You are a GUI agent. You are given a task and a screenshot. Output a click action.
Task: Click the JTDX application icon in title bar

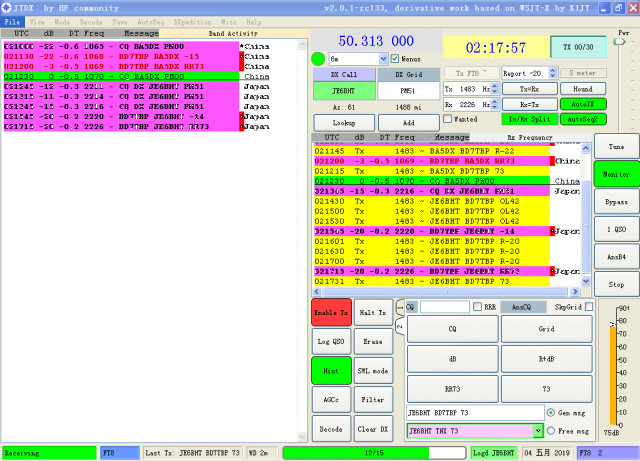[x=6, y=7]
